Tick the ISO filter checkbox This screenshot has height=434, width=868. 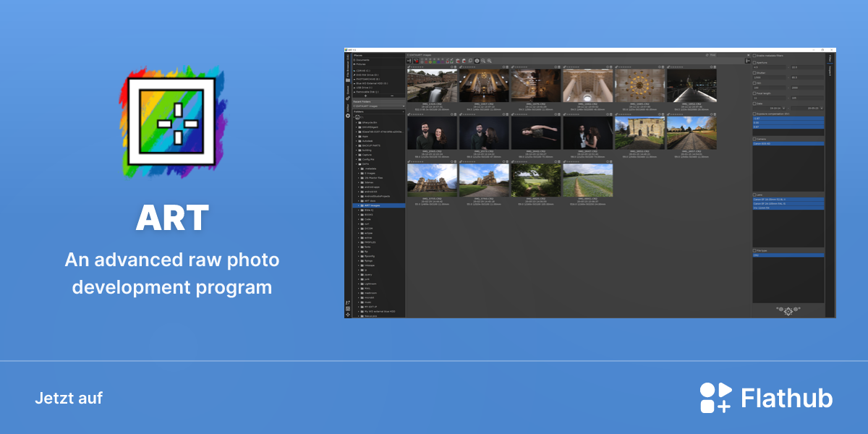point(754,83)
